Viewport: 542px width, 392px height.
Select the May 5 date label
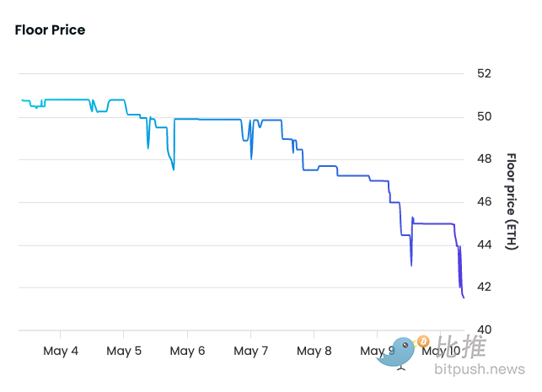[124, 351]
